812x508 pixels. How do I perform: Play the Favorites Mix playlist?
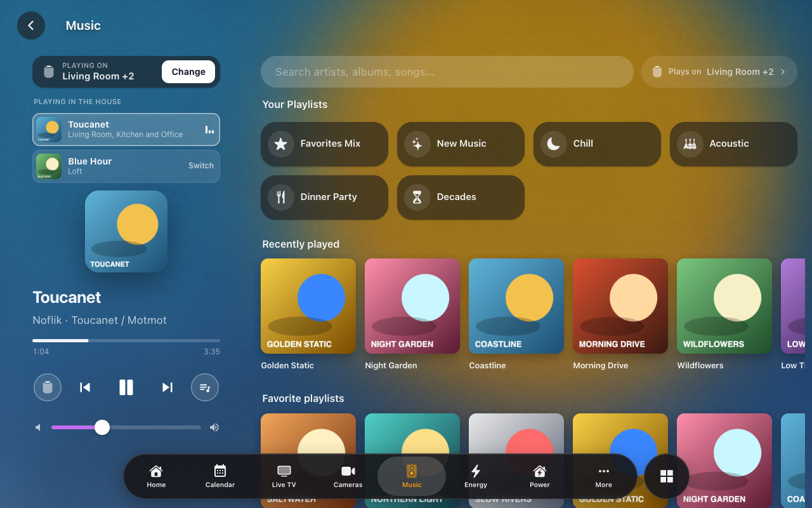coord(324,144)
